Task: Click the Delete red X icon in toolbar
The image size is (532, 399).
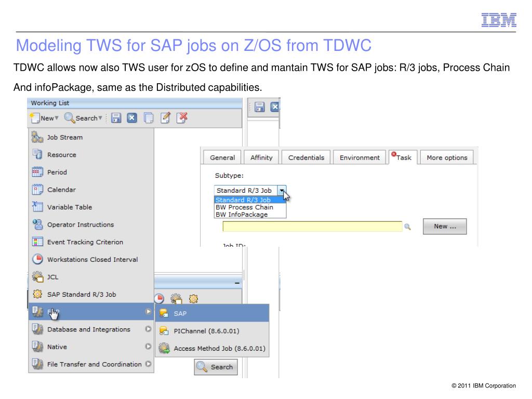Action: (182, 118)
